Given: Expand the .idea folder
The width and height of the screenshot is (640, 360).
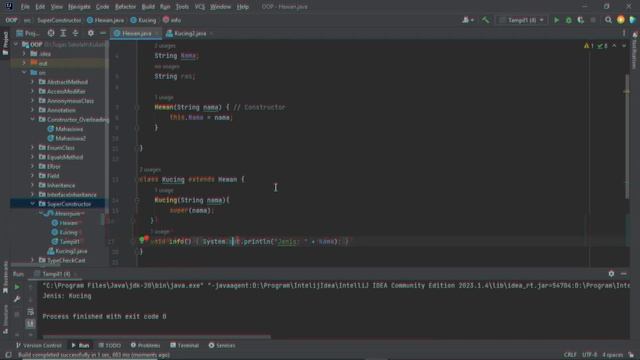Looking at the screenshot, I should (24, 53).
